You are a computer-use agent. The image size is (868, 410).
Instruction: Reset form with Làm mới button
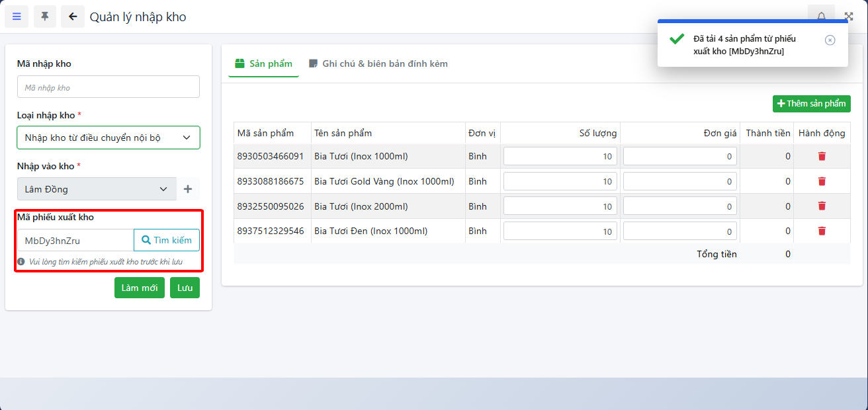(x=140, y=288)
